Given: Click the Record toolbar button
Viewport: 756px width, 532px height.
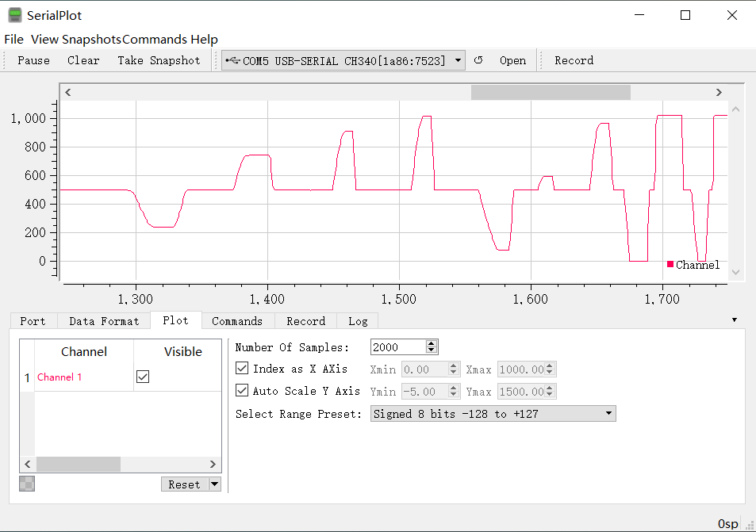Looking at the screenshot, I should pos(574,60).
